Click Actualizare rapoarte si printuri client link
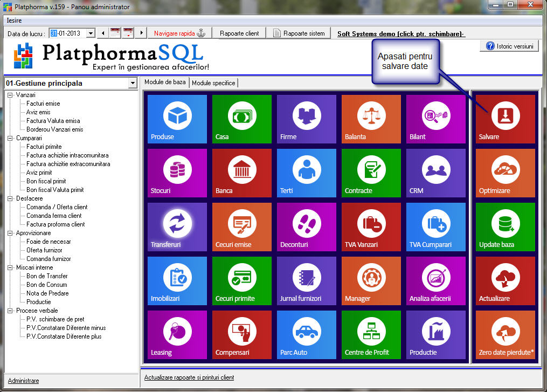The image size is (547, 392). click(x=189, y=377)
